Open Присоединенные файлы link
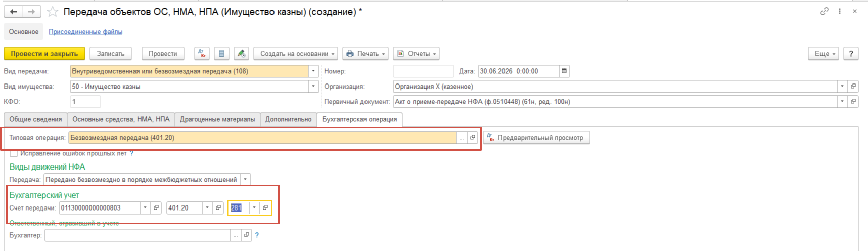 [x=85, y=32]
